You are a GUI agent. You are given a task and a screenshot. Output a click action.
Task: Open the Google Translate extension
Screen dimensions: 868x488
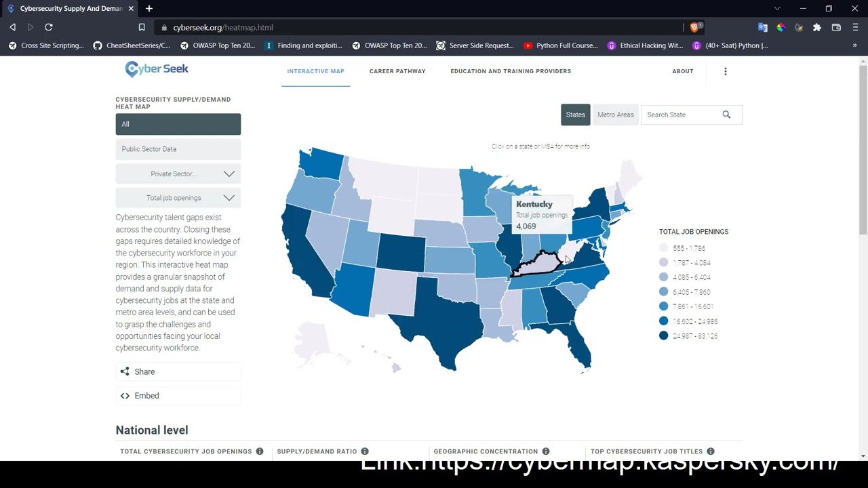(763, 27)
